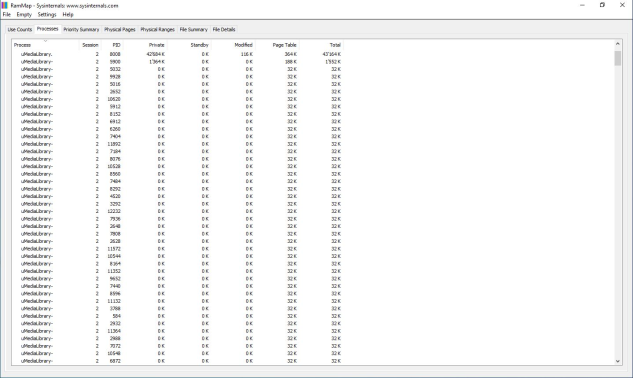Viewport: 633px width, 378px height.
Task: Sort by the PID column header
Action: [112, 45]
